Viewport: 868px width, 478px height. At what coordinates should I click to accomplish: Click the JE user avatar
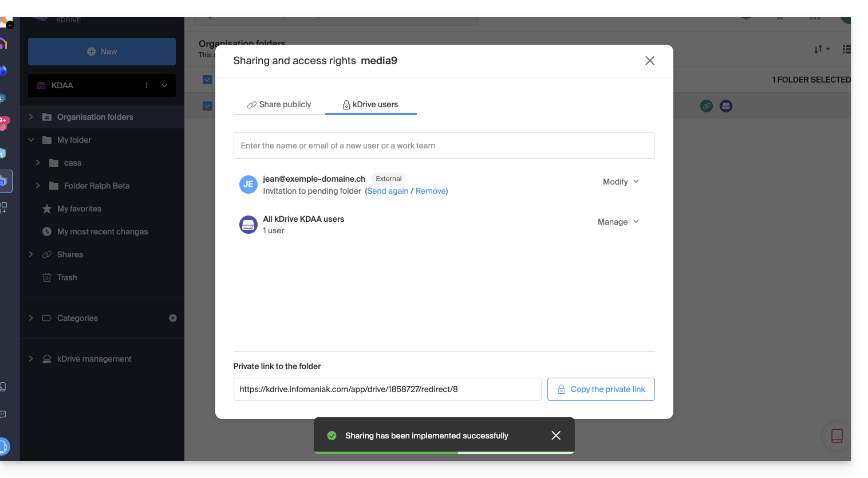tap(248, 185)
